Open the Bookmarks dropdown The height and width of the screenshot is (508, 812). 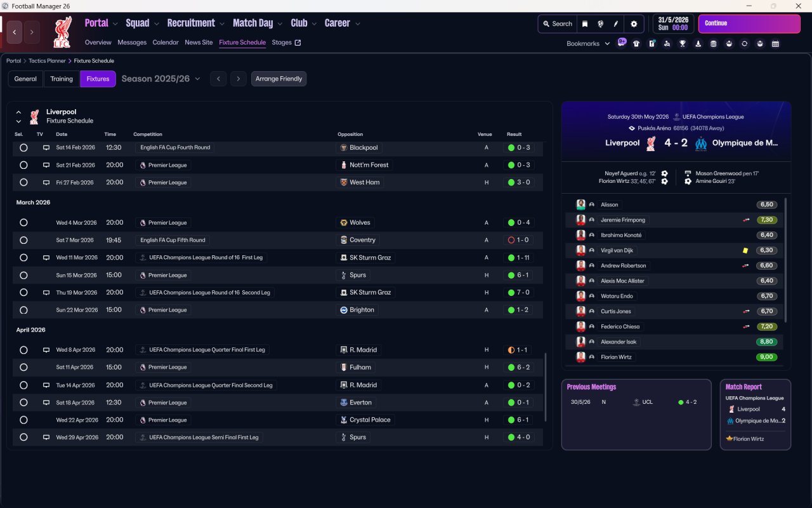[x=588, y=44]
